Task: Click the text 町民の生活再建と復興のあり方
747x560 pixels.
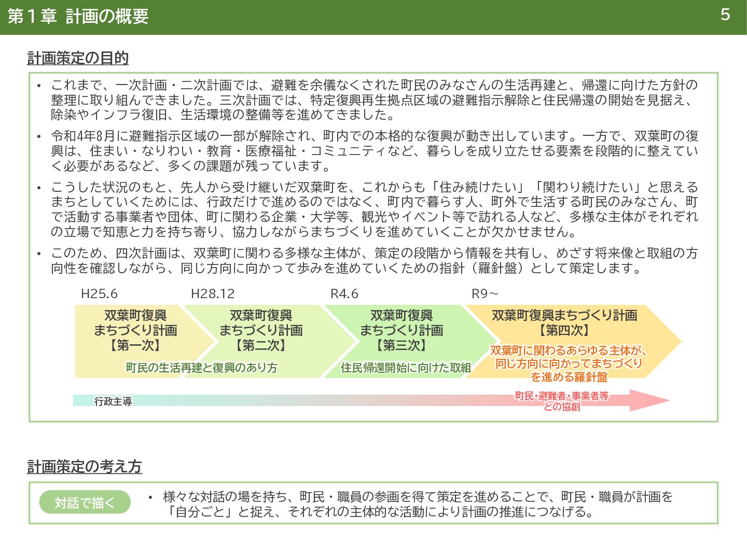Action: click(x=202, y=368)
